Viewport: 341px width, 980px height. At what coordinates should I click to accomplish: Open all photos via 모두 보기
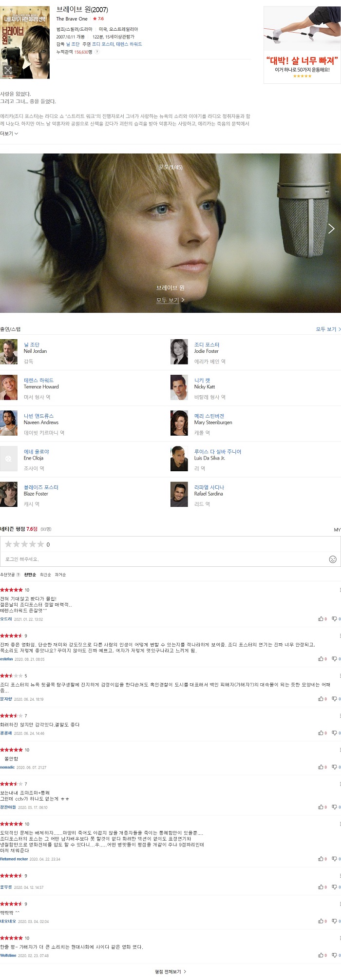170,300
